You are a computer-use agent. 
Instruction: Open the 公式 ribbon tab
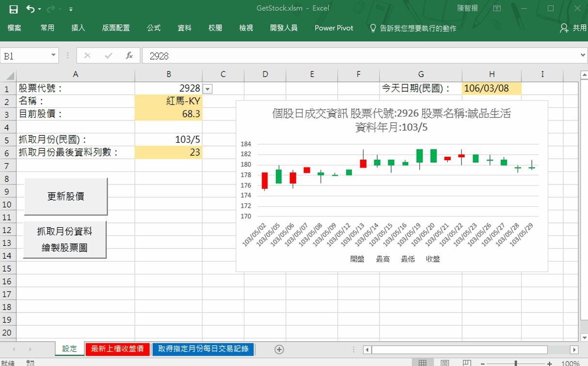(x=154, y=28)
